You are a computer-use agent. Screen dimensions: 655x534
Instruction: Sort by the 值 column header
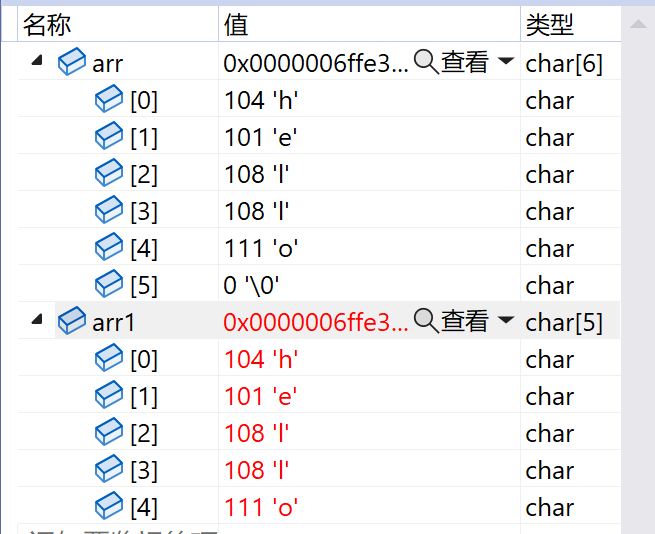point(369,24)
